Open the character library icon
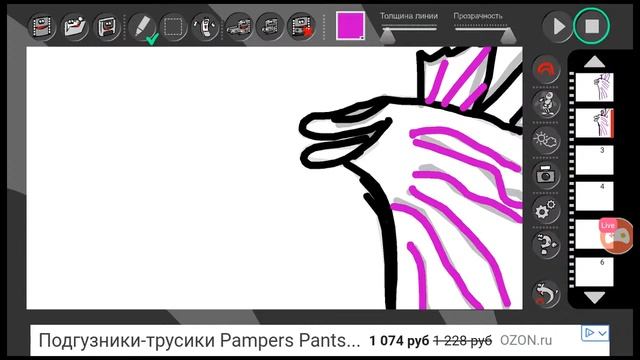 (x=546, y=104)
